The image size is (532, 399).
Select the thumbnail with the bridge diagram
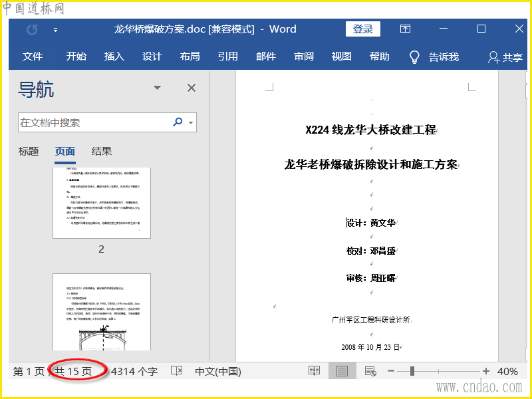click(102, 312)
